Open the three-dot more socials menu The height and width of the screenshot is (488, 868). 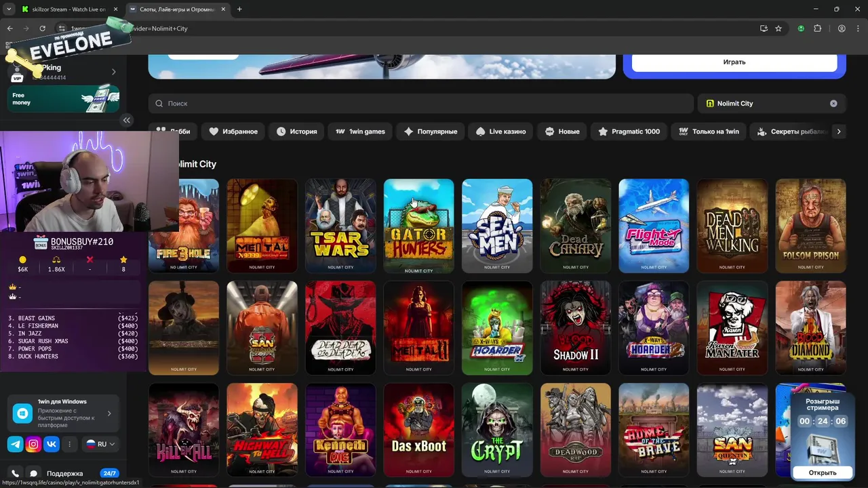tap(69, 445)
